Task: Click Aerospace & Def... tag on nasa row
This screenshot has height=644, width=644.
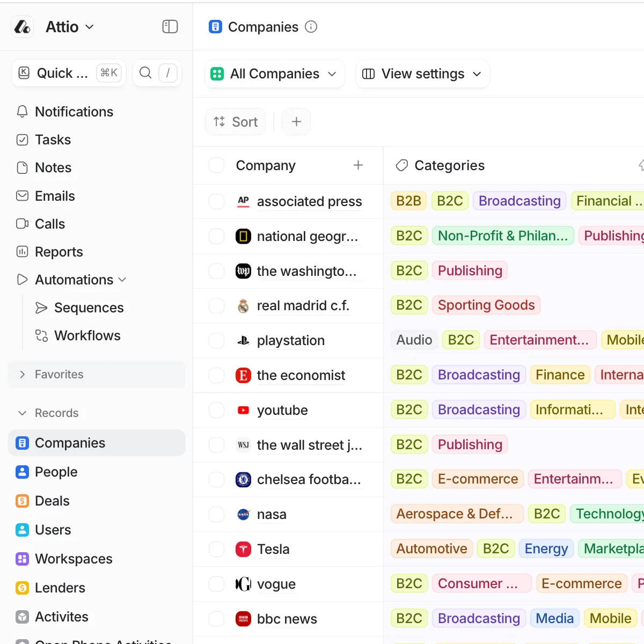Action: click(x=457, y=514)
